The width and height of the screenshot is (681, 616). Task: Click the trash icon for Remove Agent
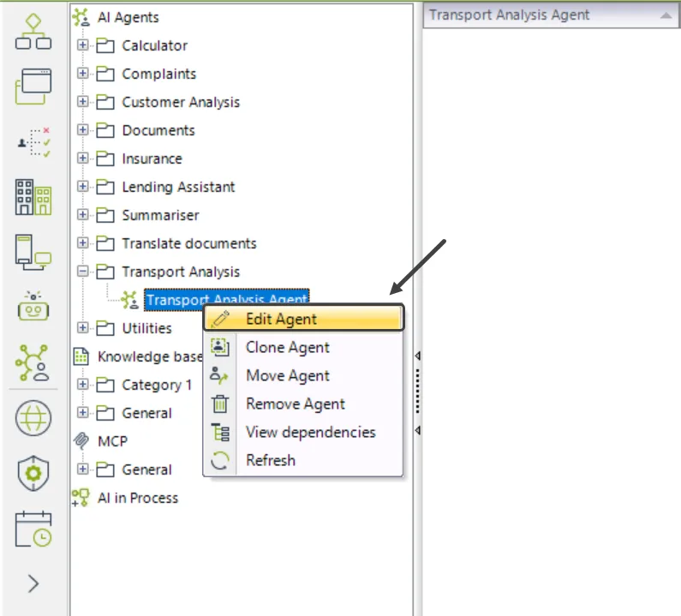[220, 404]
